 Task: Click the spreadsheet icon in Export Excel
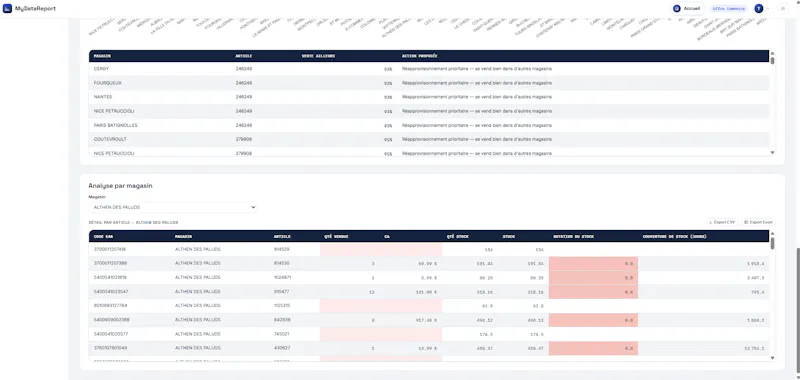746,222
